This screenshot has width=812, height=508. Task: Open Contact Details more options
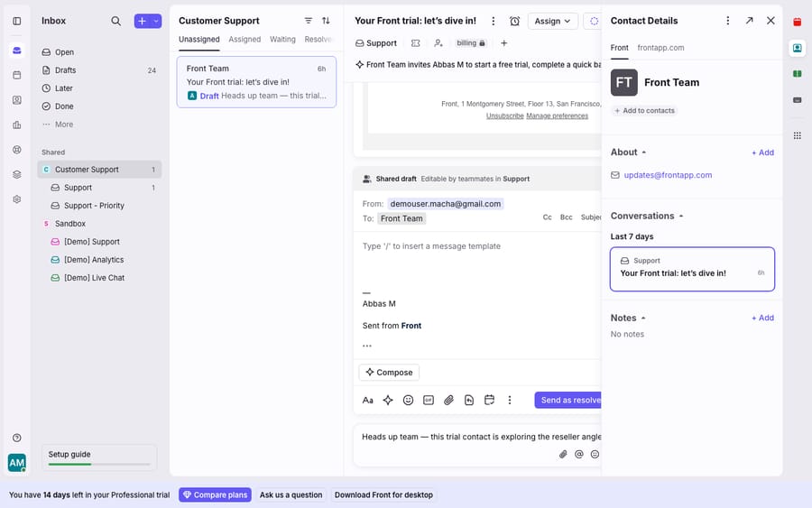(727, 21)
